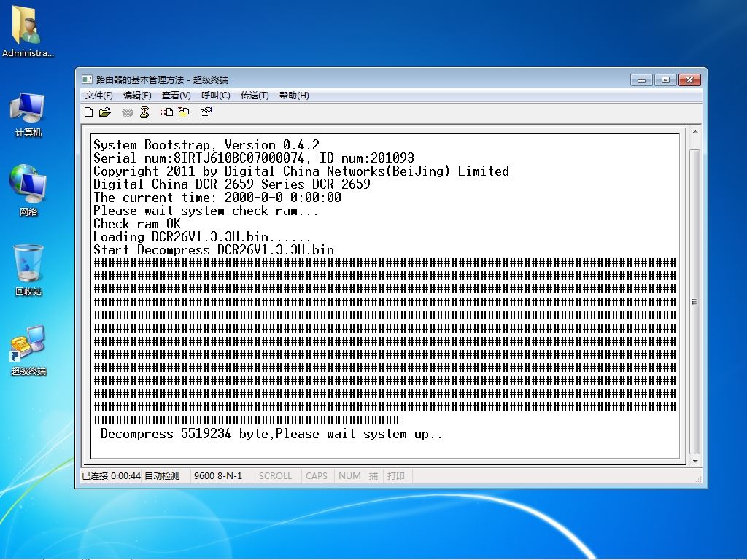The image size is (747, 560).
Task: Click the Digital China-DCR-2659 Series line
Action: [232, 184]
